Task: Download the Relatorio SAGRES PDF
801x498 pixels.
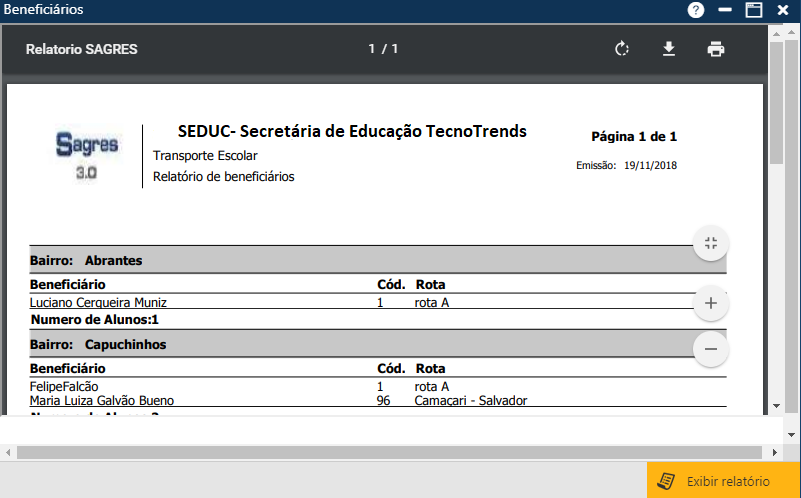Action: coord(669,49)
